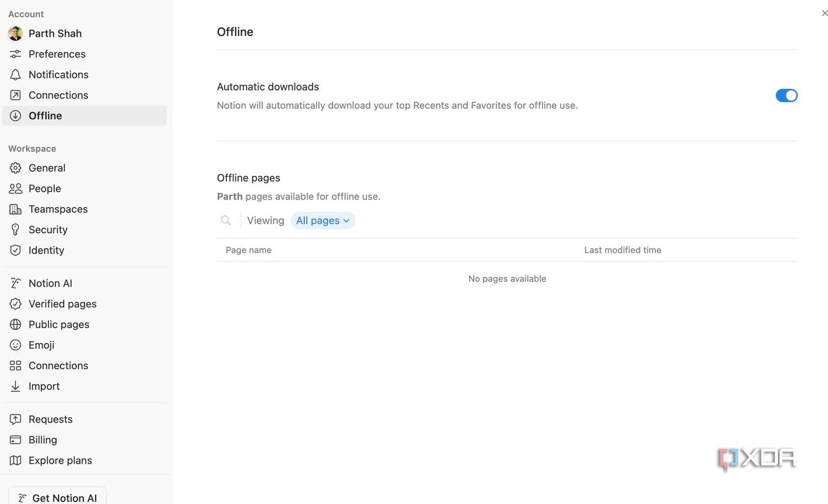This screenshot has width=828, height=504.
Task: Click the Offline download icon
Action: [15, 115]
